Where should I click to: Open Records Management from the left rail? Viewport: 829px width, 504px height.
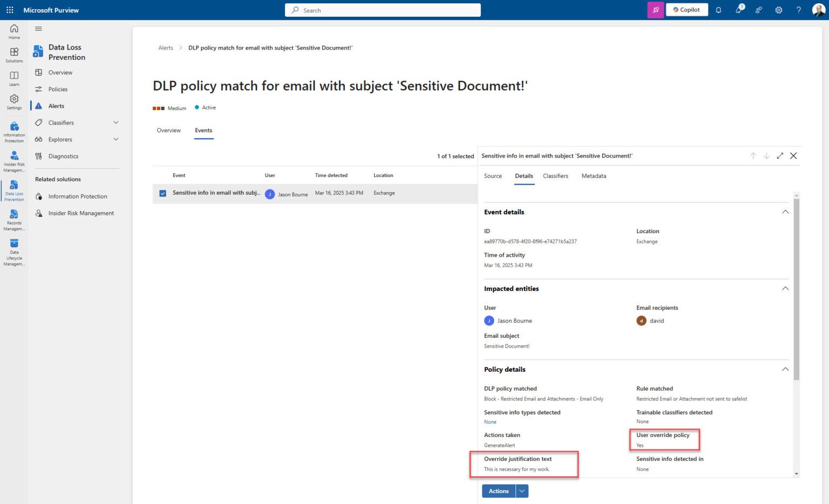[x=13, y=219]
